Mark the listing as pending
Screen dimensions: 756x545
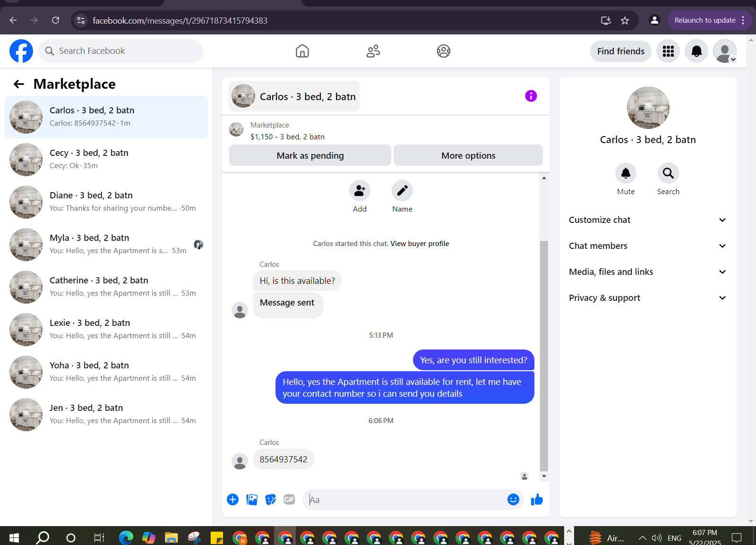coord(310,155)
